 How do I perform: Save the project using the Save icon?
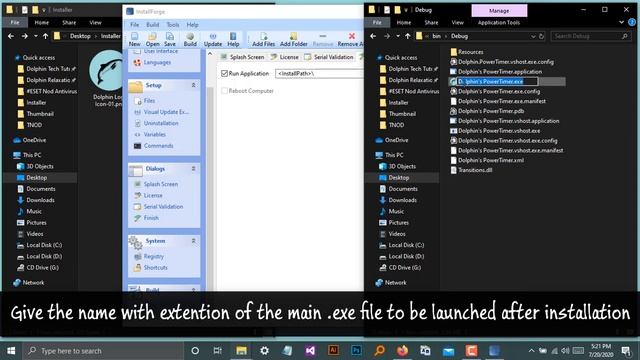coord(170,40)
